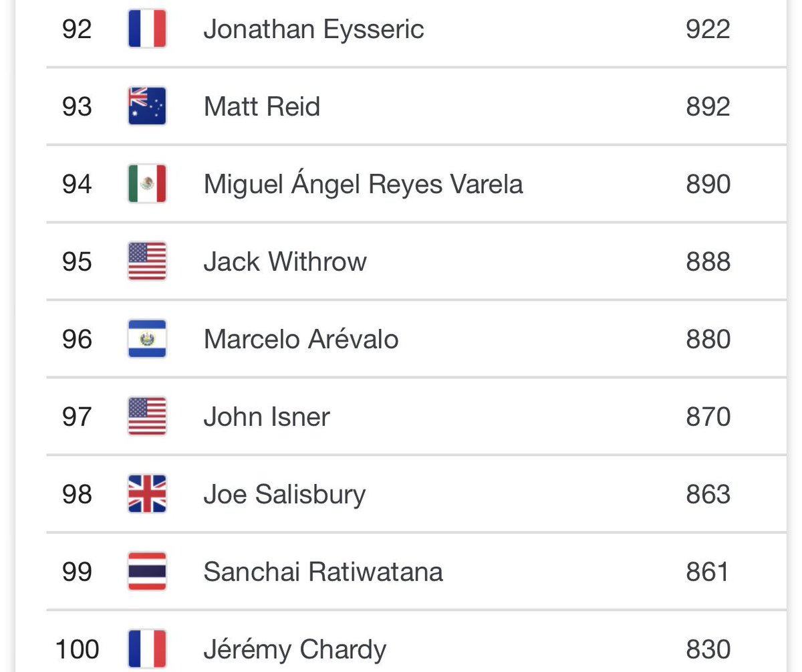Screen dimensions: 802x672
Task: Click the Thai flag next to Sanchai Ratiwatana
Action: pos(147,572)
